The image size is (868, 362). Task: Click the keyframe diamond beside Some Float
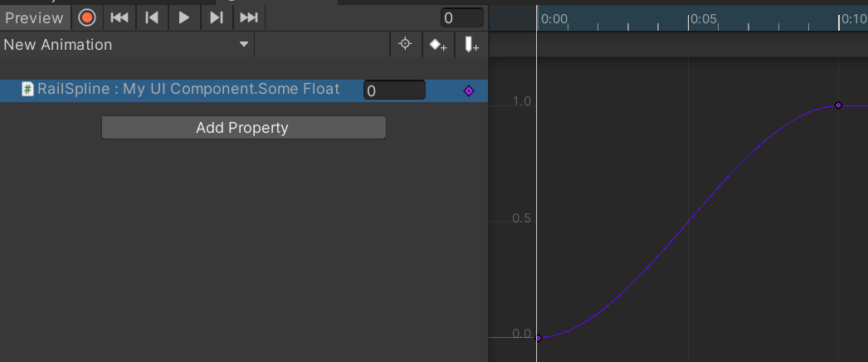(x=468, y=90)
